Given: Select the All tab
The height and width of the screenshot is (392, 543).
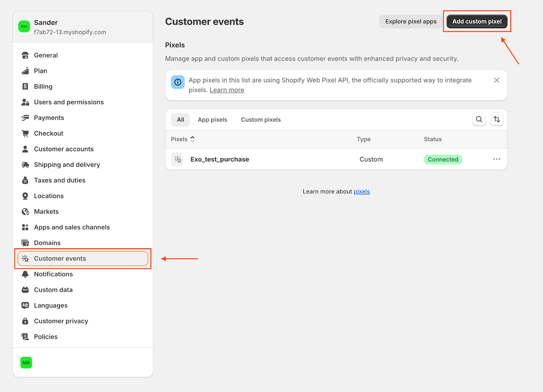Looking at the screenshot, I should point(180,120).
